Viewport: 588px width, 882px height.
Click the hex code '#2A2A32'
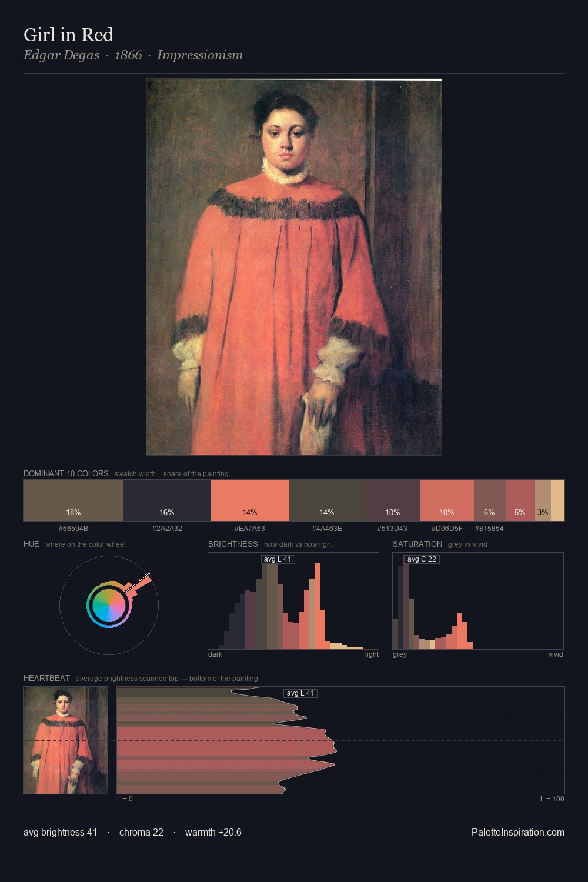pos(167,529)
